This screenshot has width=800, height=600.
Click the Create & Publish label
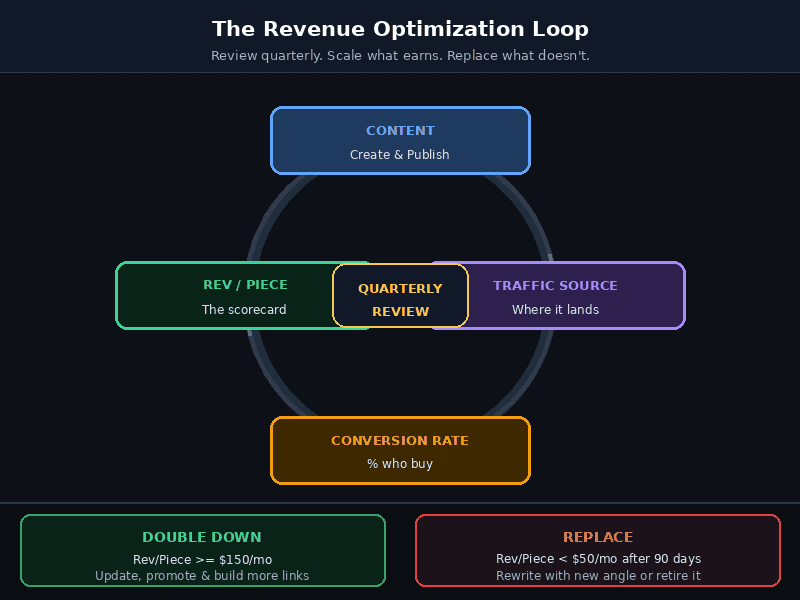tap(400, 154)
